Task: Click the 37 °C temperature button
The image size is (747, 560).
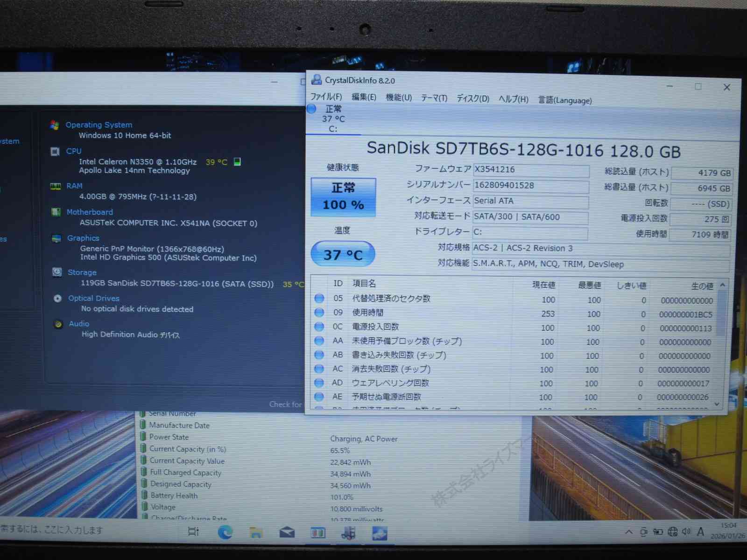Action: coord(343,254)
